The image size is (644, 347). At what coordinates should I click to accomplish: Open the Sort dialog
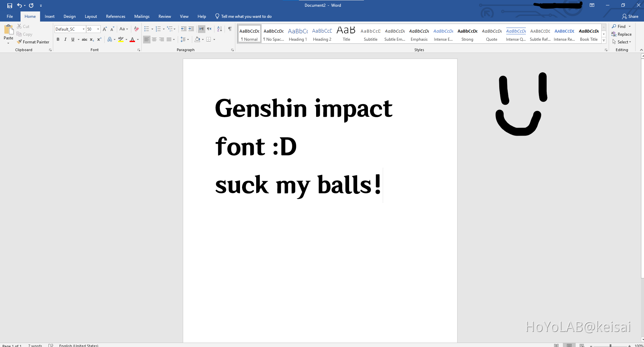pyautogui.click(x=219, y=29)
